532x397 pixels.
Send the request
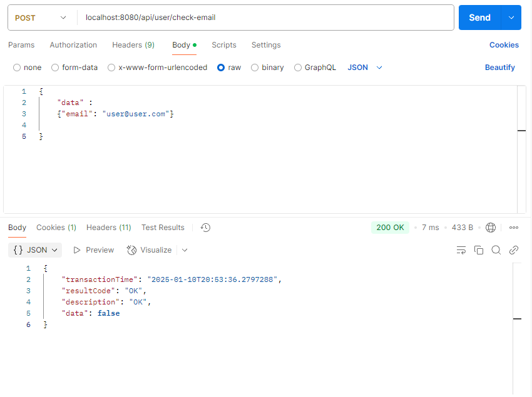(x=479, y=18)
